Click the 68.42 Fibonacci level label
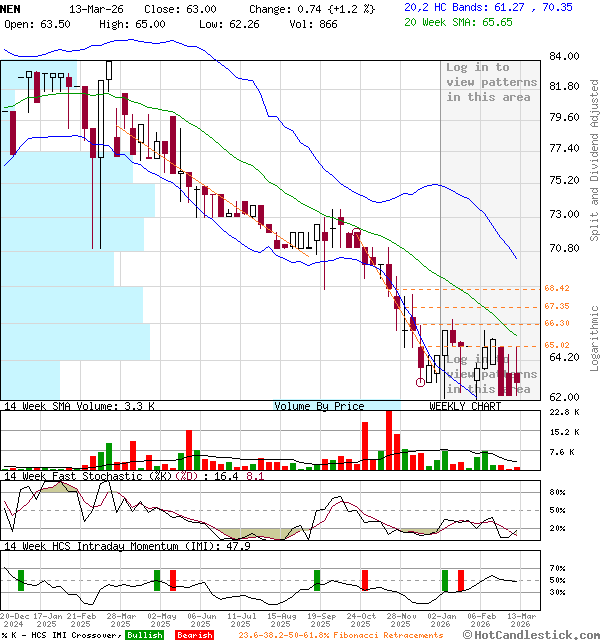600x640 pixels. coord(556,288)
